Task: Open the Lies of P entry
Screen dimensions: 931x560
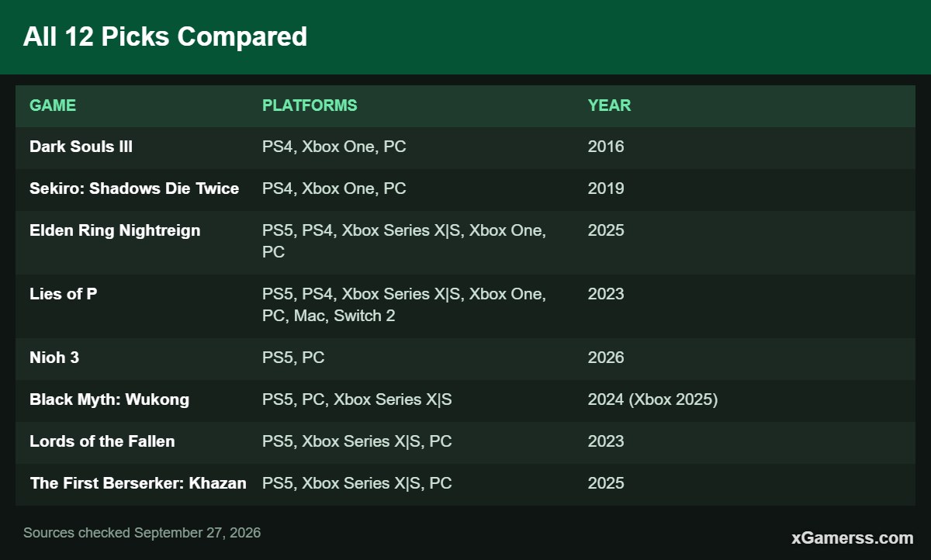Action: point(64,294)
